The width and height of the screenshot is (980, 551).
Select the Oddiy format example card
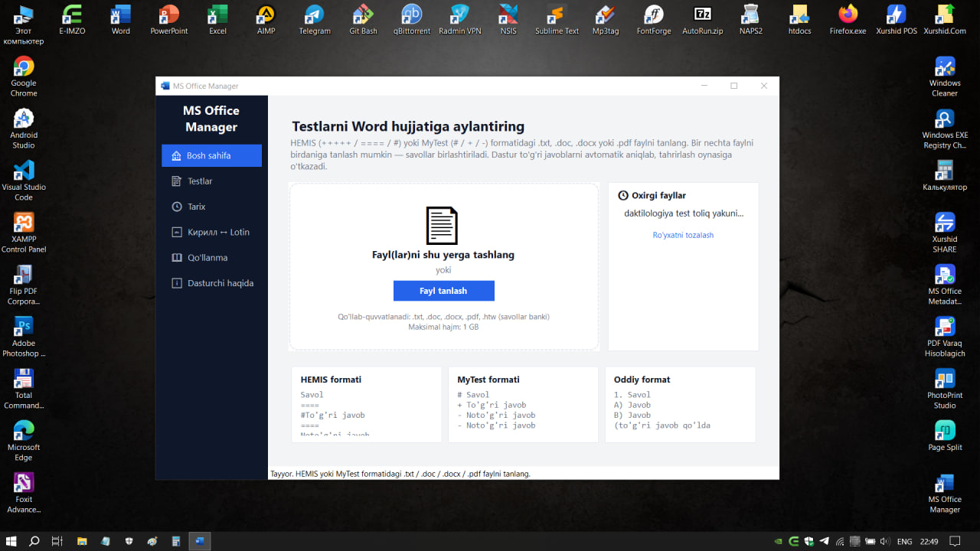[680, 404]
